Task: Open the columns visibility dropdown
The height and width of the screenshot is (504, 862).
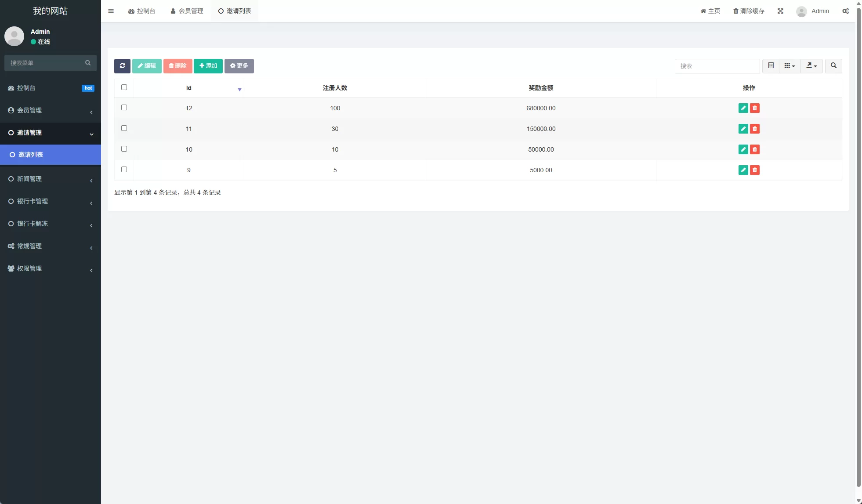Action: tap(790, 66)
